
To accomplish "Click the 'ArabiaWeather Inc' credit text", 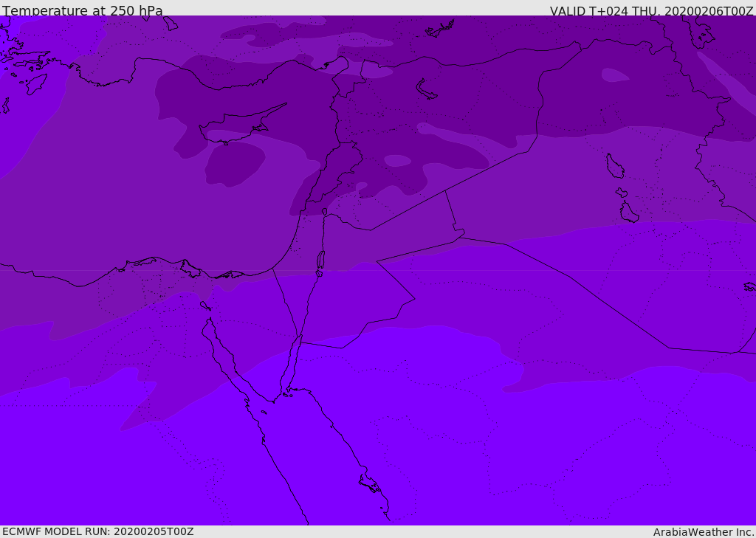I will coord(703,532).
